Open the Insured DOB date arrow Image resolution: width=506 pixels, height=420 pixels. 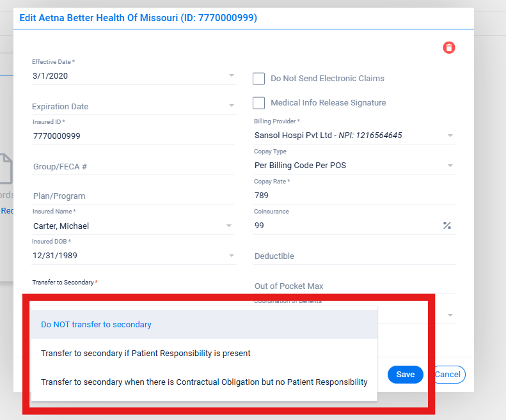231,256
